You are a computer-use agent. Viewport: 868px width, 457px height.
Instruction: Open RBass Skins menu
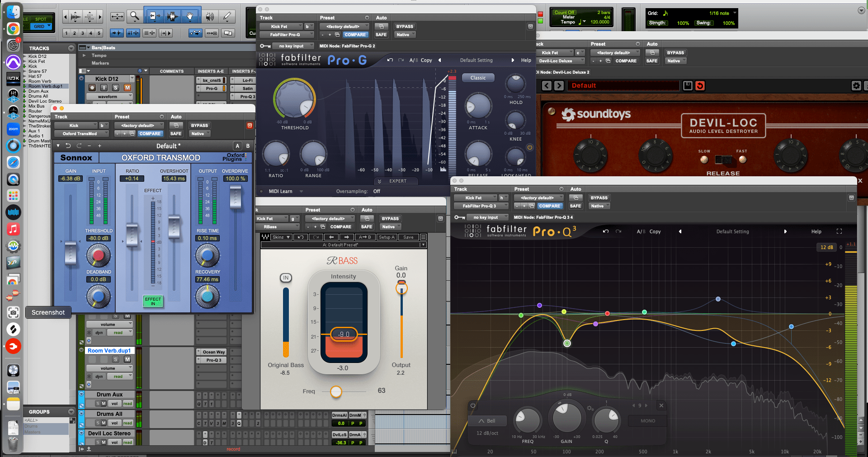click(x=281, y=237)
